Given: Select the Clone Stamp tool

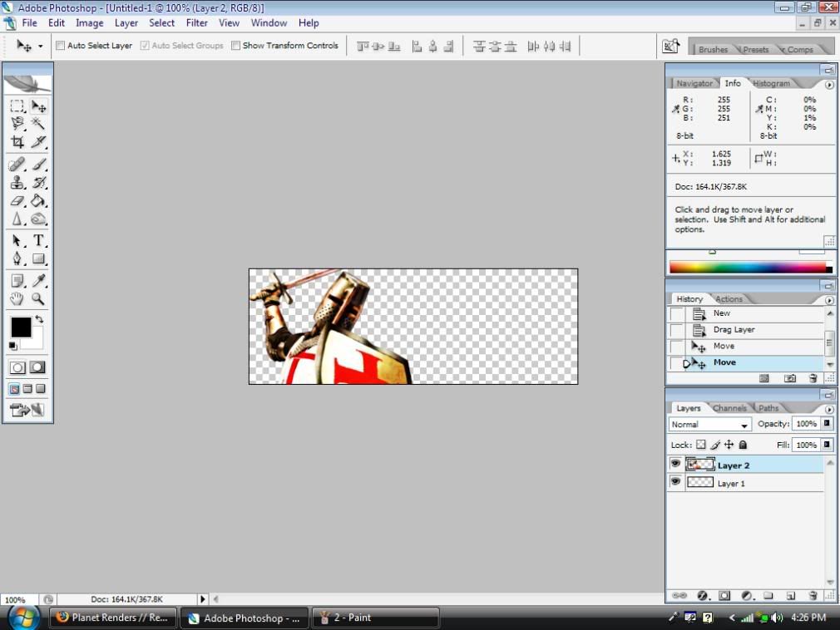Looking at the screenshot, I should click(17, 182).
